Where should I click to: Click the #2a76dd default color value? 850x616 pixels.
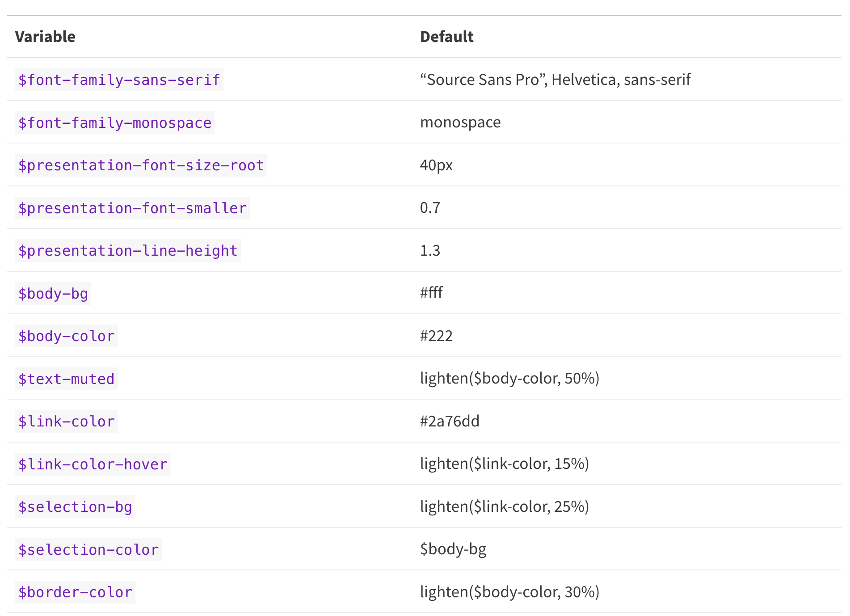pyautogui.click(x=450, y=421)
